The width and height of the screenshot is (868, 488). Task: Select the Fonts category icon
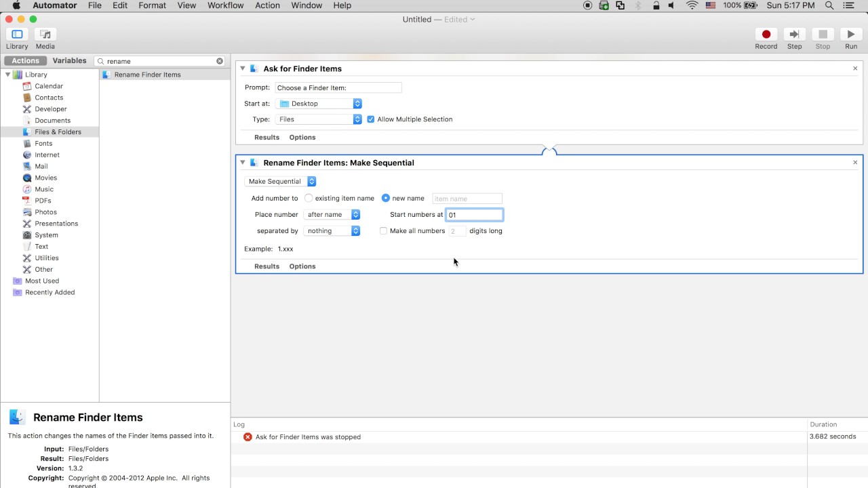pyautogui.click(x=27, y=144)
